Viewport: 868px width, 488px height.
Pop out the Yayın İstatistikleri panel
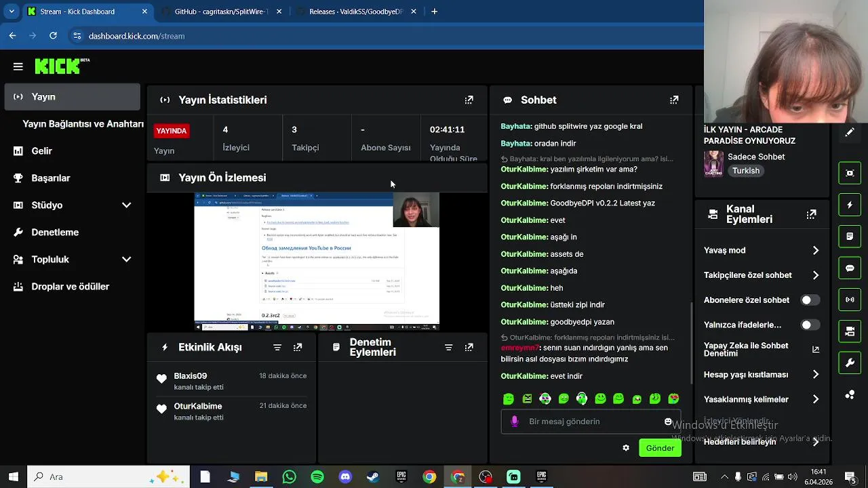(x=469, y=100)
